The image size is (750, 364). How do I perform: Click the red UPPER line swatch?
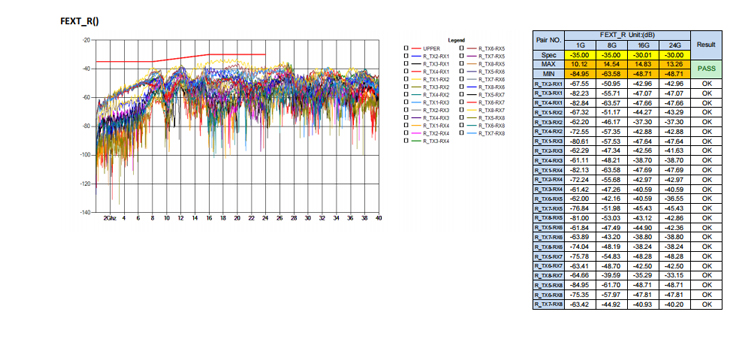pos(416,48)
